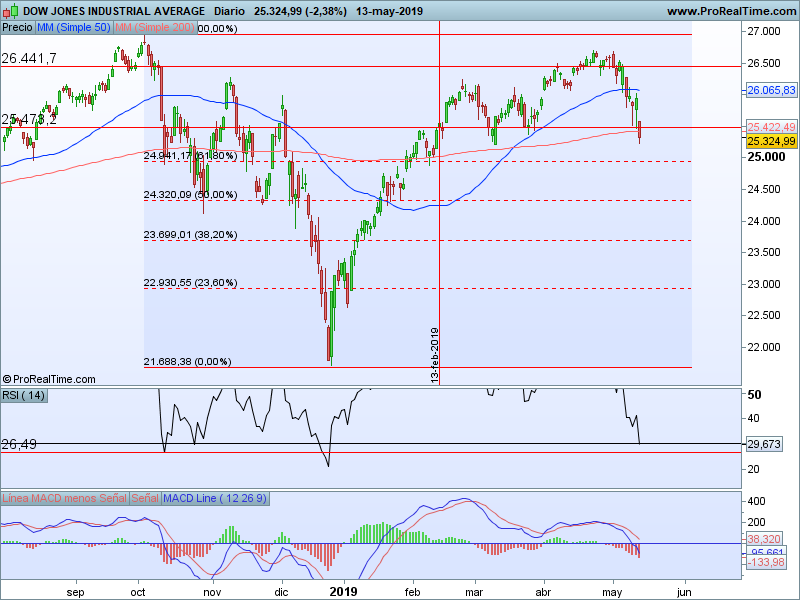Select the 22.930,55 (23,60%) Fibonacci label
The height and width of the screenshot is (600, 800).
click(x=190, y=283)
